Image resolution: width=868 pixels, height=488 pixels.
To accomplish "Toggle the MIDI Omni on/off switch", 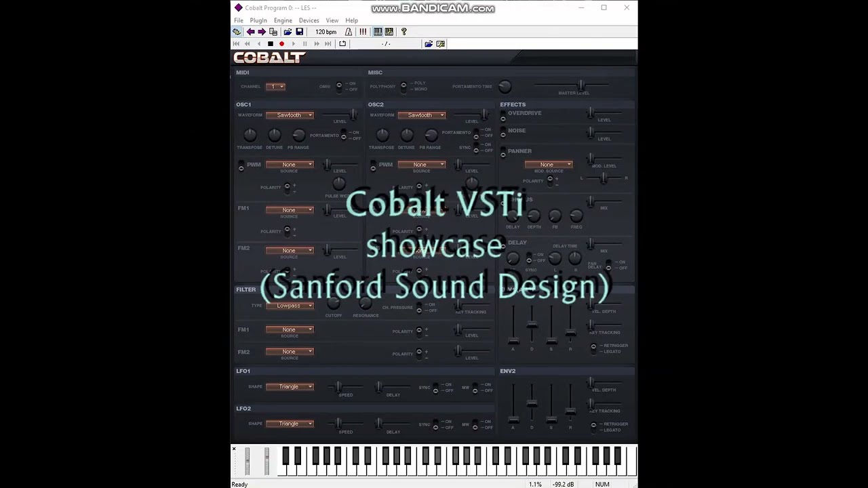I will (x=339, y=87).
